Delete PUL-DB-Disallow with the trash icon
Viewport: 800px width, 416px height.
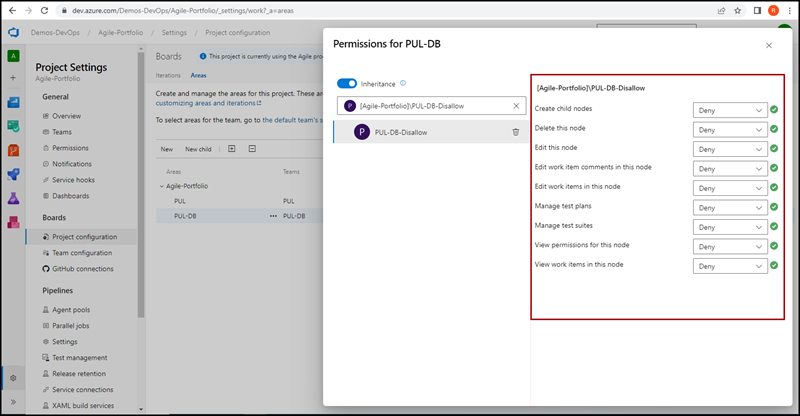[516, 132]
